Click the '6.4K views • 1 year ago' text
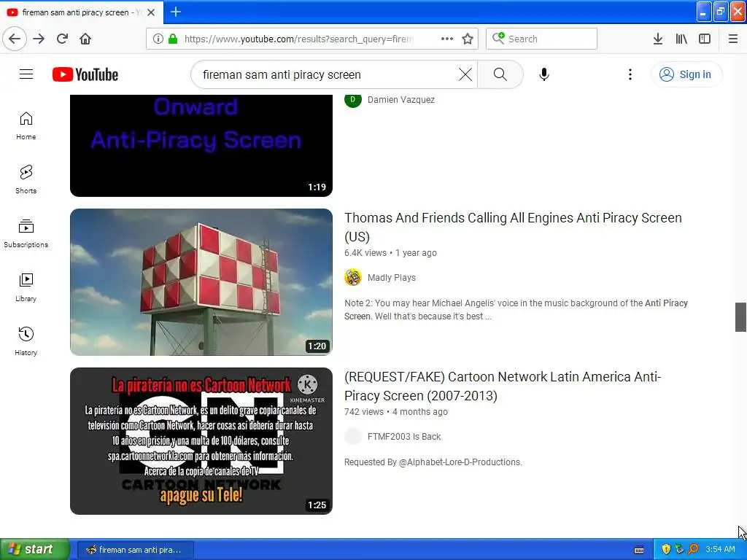Viewport: 747px width, 560px height. (x=391, y=253)
